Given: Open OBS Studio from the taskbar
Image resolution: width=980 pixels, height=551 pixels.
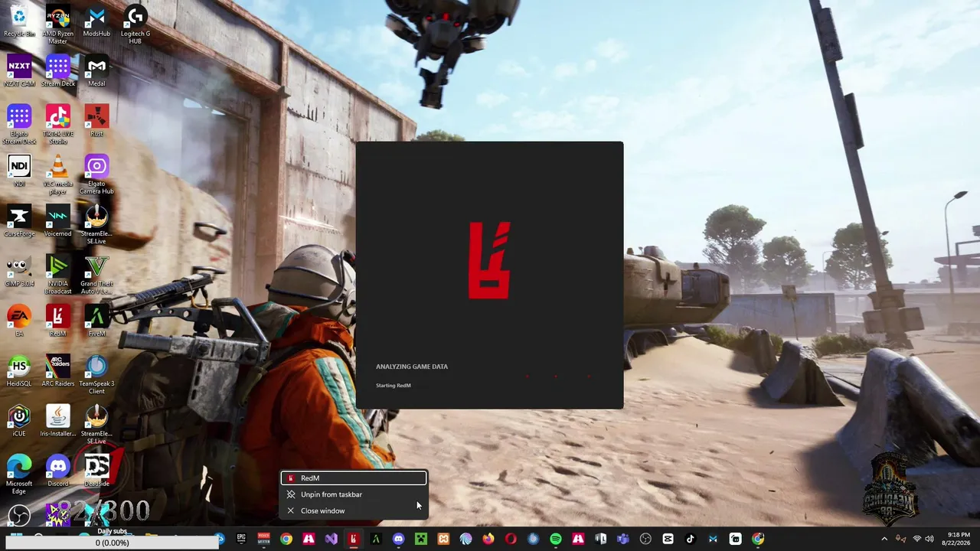Looking at the screenshot, I should tap(645, 539).
